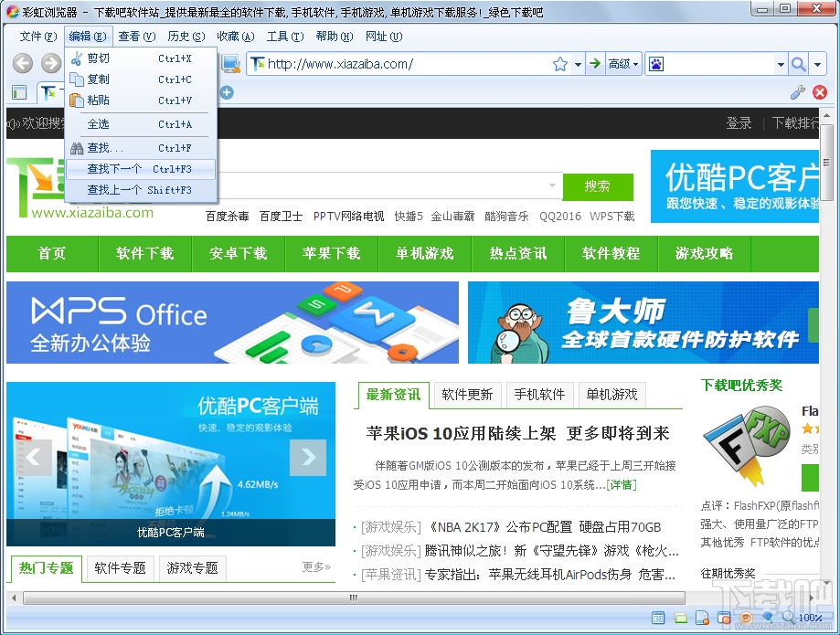
Task: Open the 查看 (View) menu
Action: click(136, 37)
